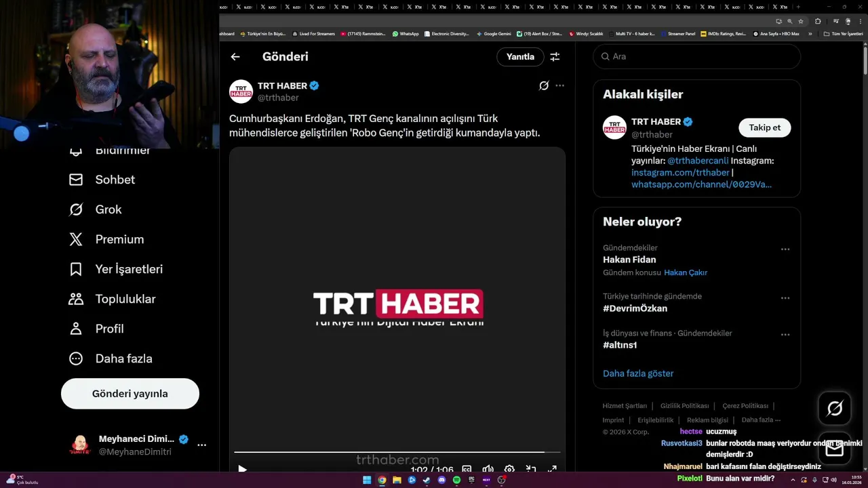Screen dimensions: 868x488
Task: Open the Google Gemini bookmark
Action: click(x=494, y=34)
